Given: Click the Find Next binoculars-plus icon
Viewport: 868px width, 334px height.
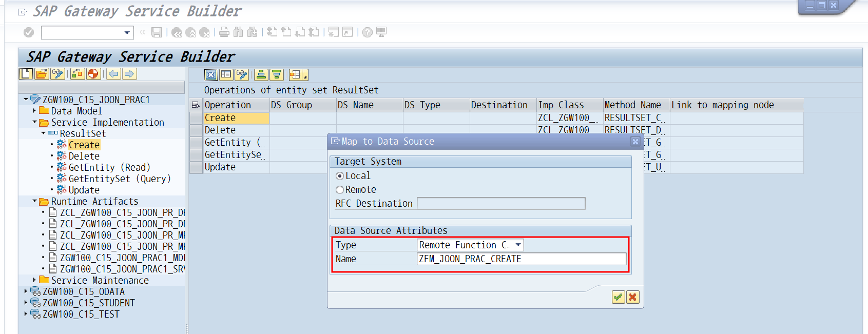Looking at the screenshot, I should tap(252, 32).
